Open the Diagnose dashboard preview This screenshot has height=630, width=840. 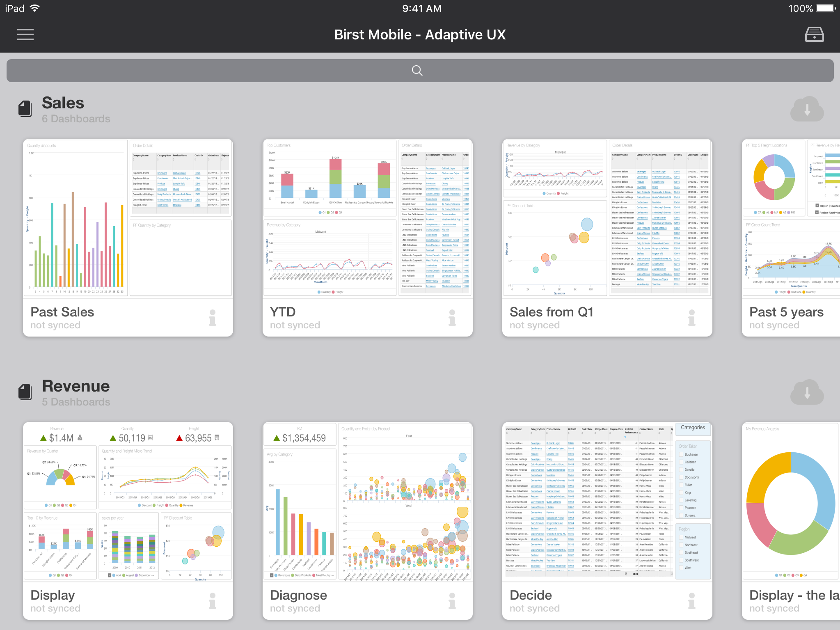[367, 501]
